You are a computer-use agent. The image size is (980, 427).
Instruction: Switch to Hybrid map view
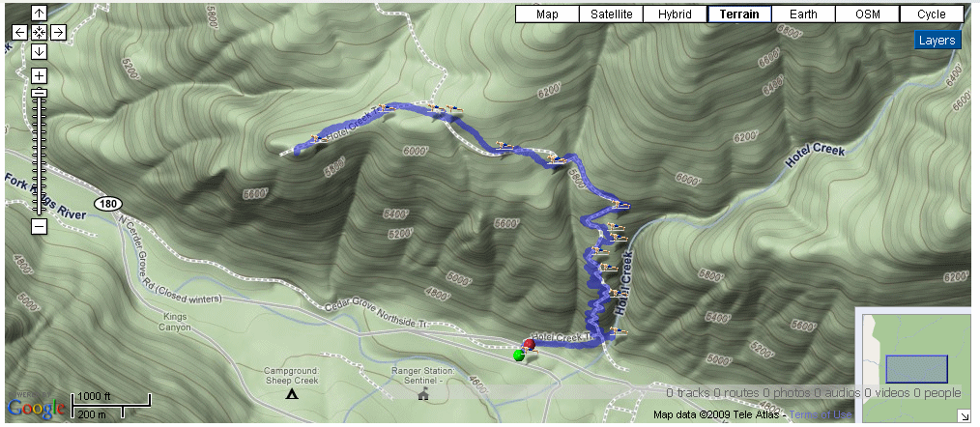(x=675, y=14)
